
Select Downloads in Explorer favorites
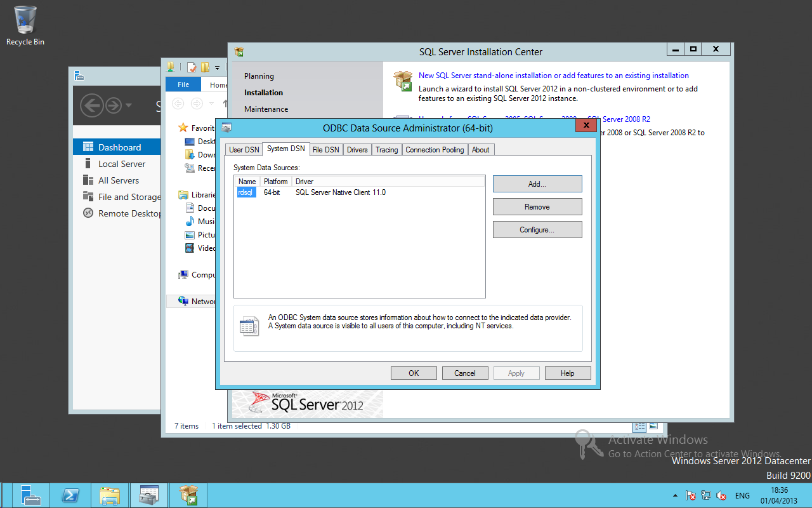coord(200,154)
